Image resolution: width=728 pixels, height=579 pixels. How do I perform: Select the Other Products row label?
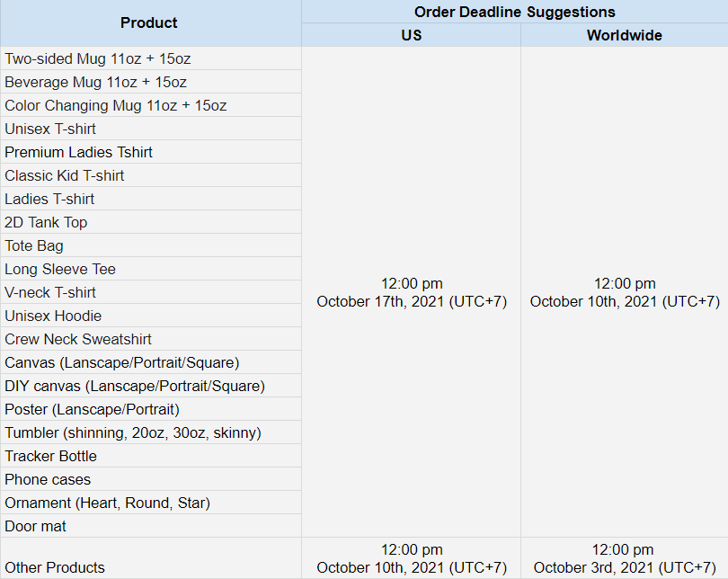coord(55,567)
